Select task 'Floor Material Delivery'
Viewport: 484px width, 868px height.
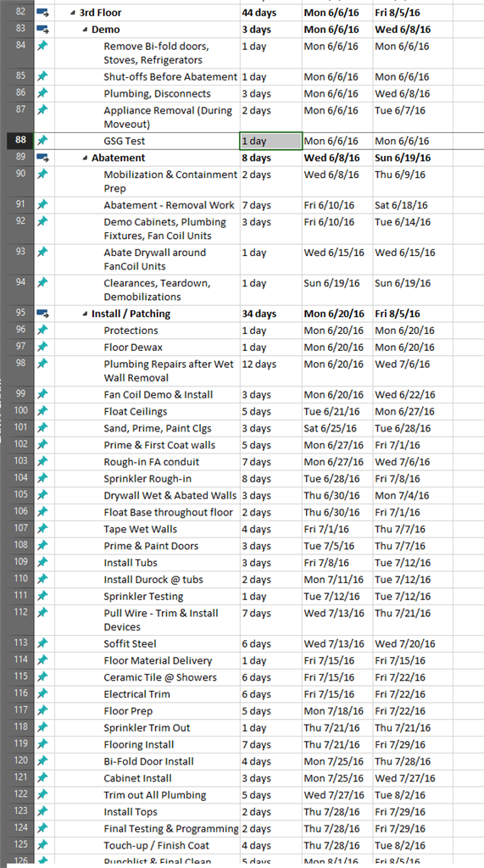coord(158,661)
